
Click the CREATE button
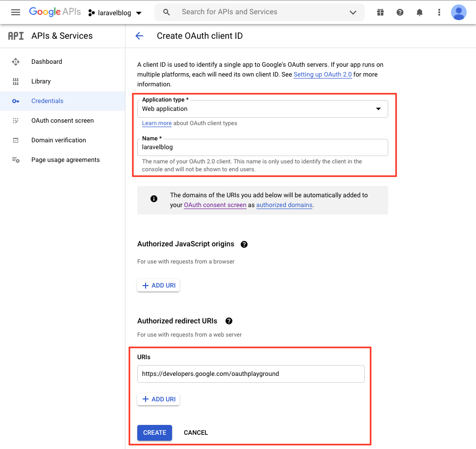(x=154, y=433)
